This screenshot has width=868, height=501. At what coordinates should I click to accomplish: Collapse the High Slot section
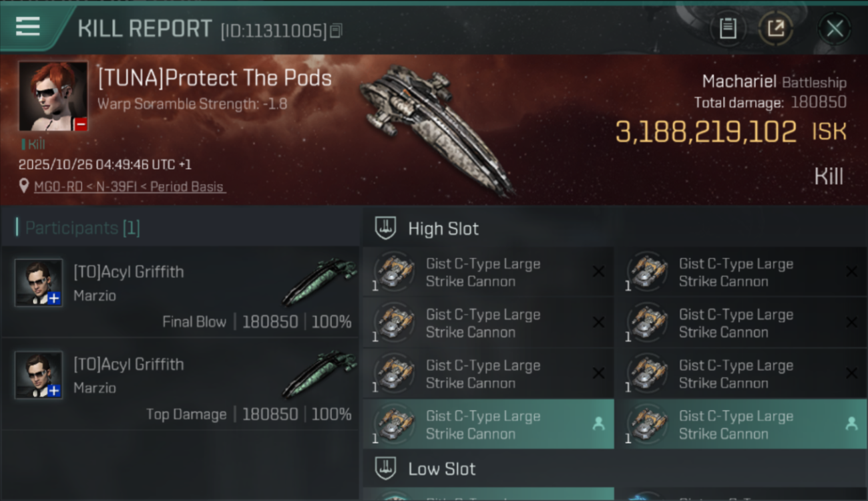(x=443, y=228)
